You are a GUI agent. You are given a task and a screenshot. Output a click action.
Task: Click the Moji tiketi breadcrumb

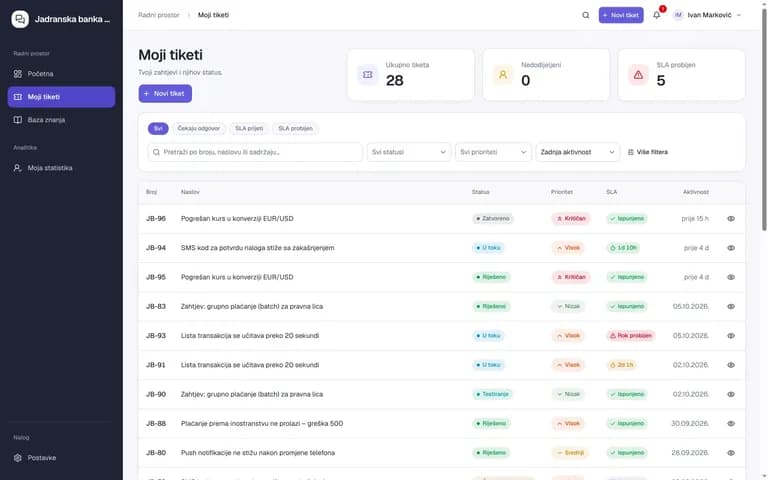coord(213,15)
